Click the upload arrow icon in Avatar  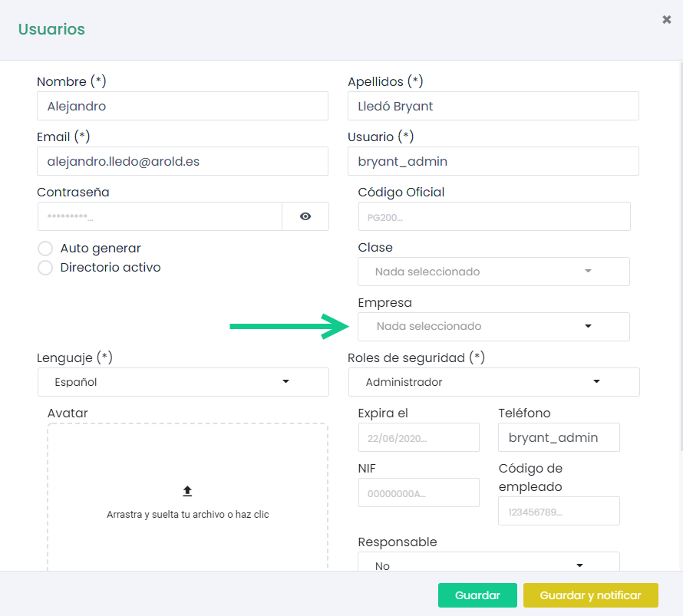pyautogui.click(x=187, y=491)
